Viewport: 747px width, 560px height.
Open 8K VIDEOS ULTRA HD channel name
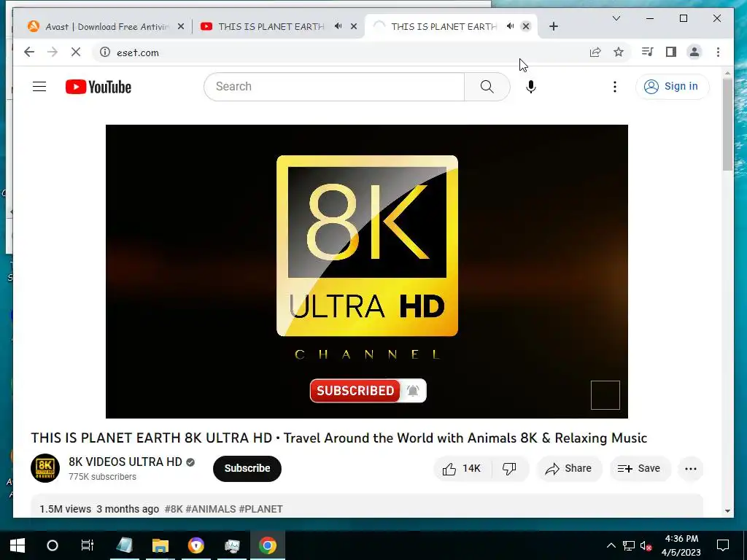coord(125,462)
